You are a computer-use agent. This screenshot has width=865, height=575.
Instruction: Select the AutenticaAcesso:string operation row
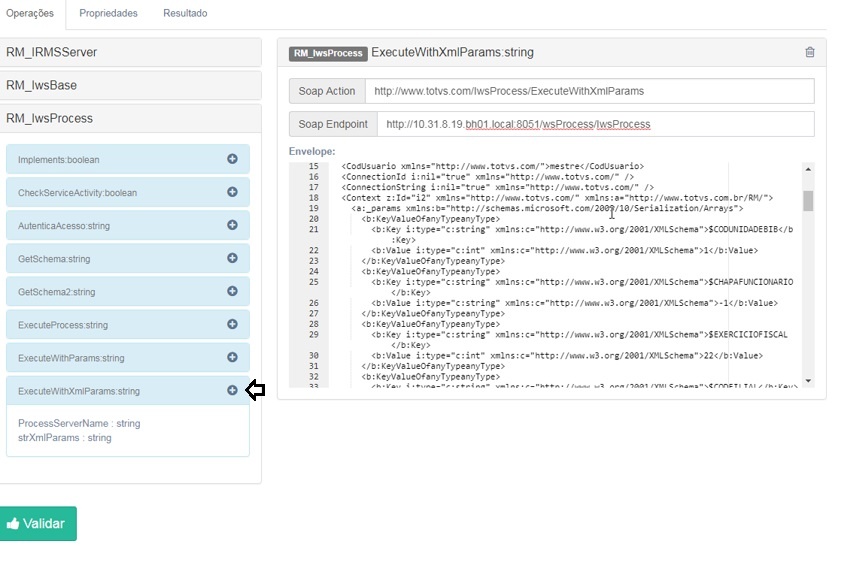(x=127, y=226)
